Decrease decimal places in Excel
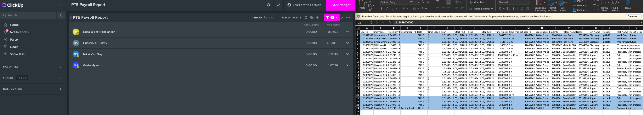 (527, 9)
